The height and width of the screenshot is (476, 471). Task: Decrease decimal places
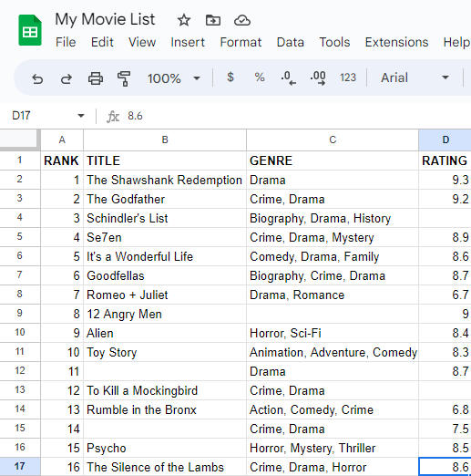[x=288, y=78]
